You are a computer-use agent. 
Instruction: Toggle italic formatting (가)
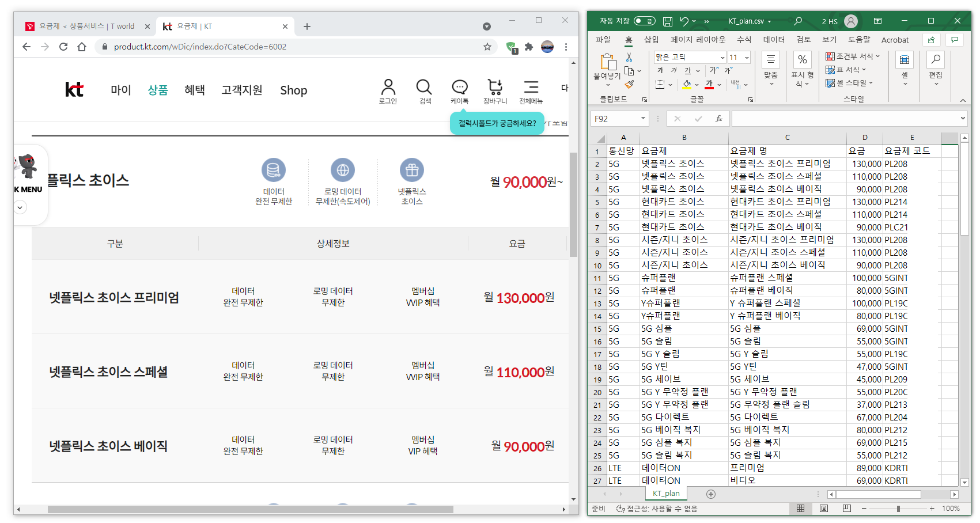[674, 71]
